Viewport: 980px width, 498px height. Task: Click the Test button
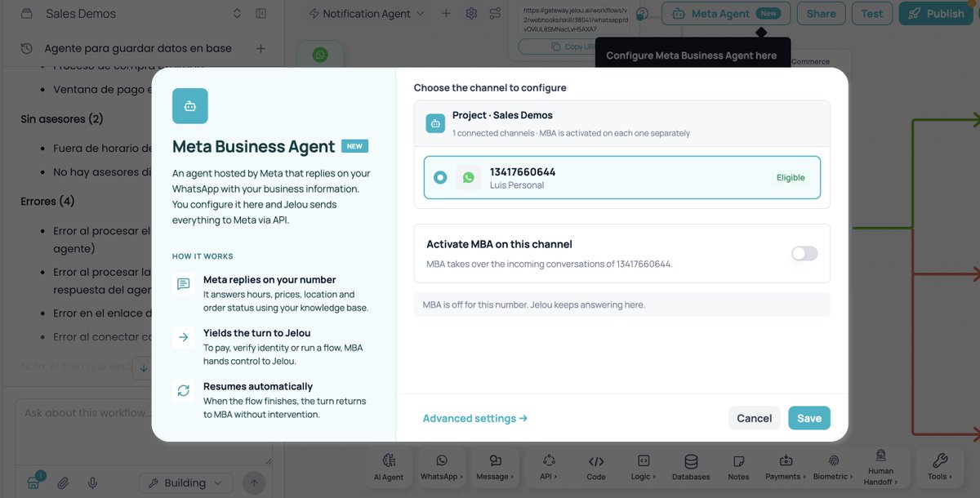[872, 13]
